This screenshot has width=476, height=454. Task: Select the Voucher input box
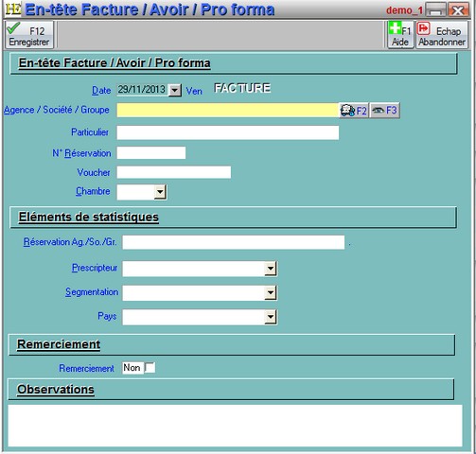pos(174,172)
